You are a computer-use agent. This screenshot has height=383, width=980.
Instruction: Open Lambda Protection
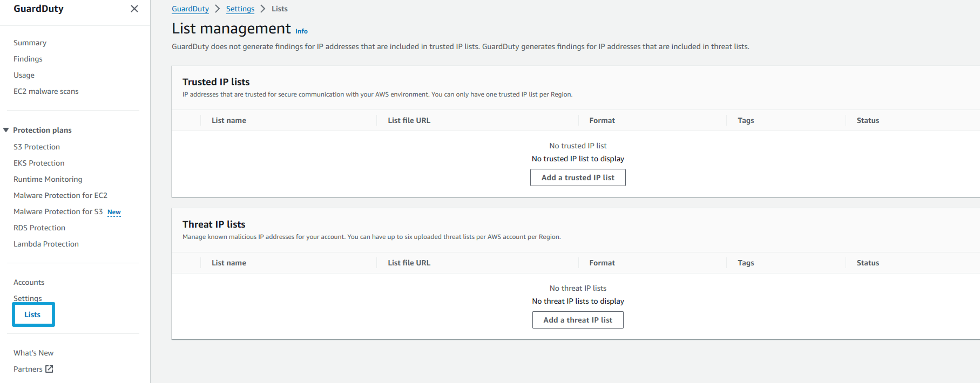46,244
